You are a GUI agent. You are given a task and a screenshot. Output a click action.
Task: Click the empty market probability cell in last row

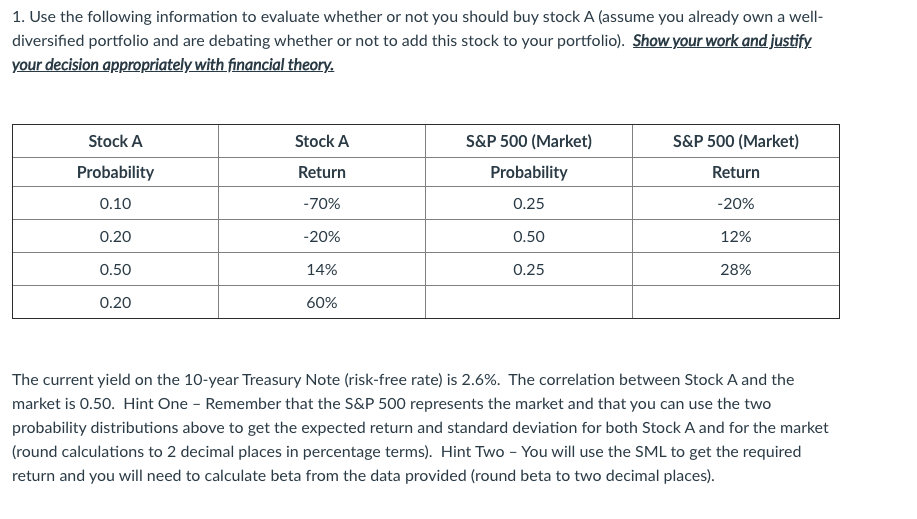(528, 303)
